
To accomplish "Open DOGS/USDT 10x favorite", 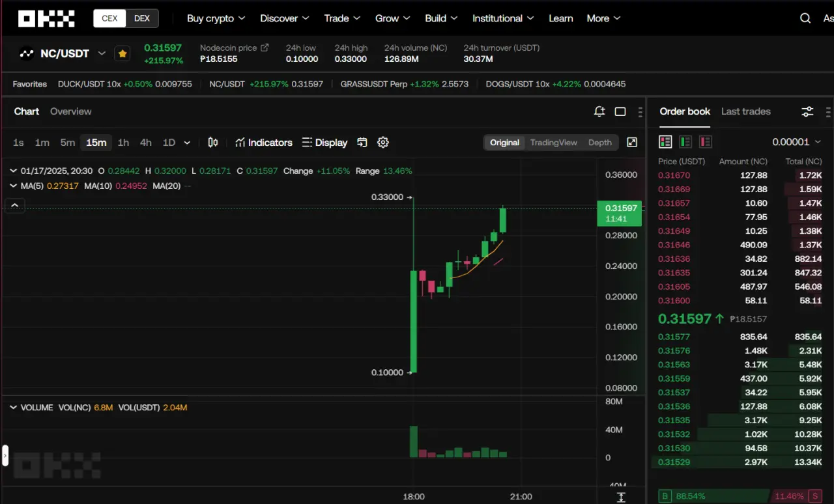I will [x=556, y=84].
